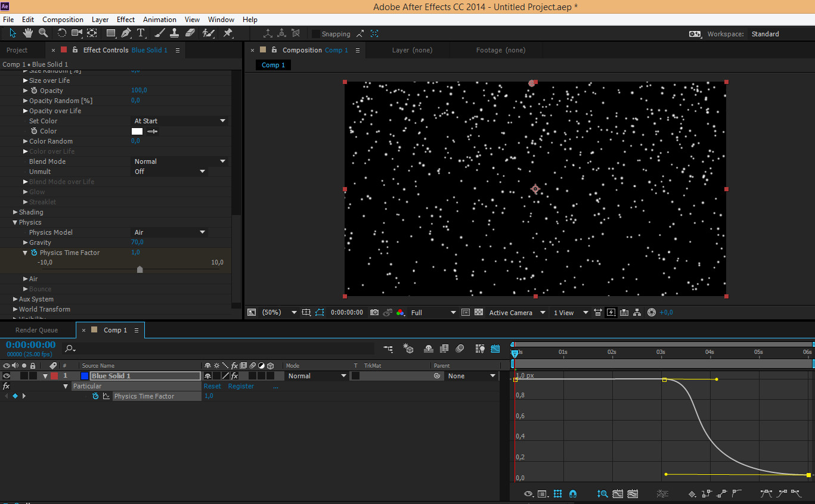
Task: Select the Puppet Pin tool
Action: pos(228,33)
